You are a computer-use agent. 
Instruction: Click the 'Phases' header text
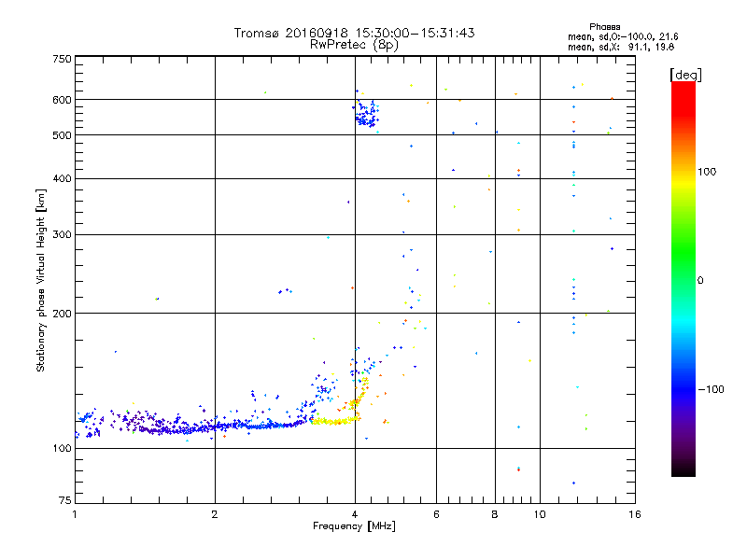(x=604, y=27)
